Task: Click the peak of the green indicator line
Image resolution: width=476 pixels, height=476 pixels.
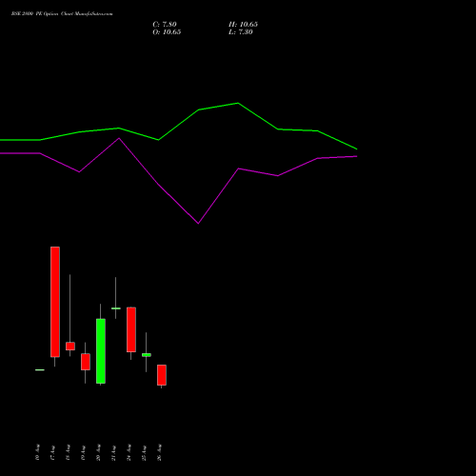Action: coord(238,103)
